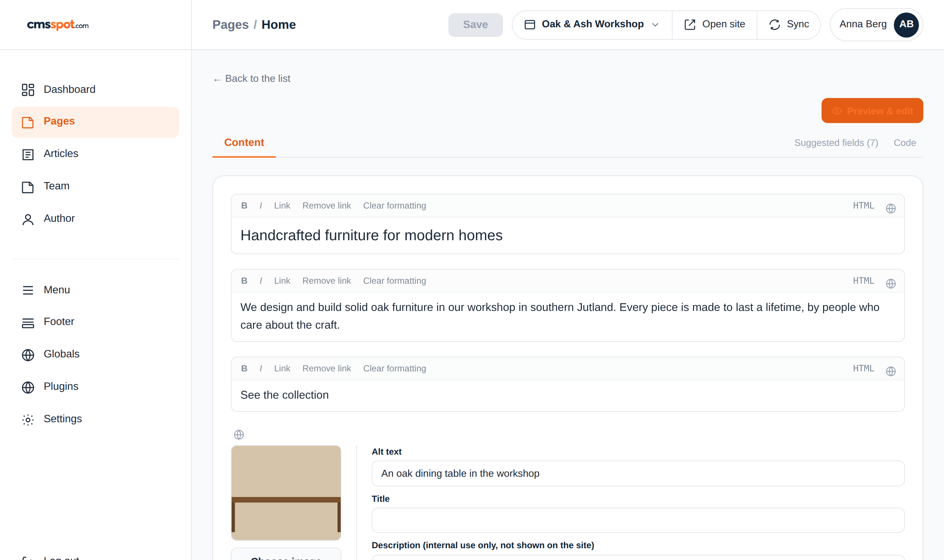Image resolution: width=944 pixels, height=560 pixels.
Task: Click Link in the headline editor toolbar
Action: pos(282,206)
